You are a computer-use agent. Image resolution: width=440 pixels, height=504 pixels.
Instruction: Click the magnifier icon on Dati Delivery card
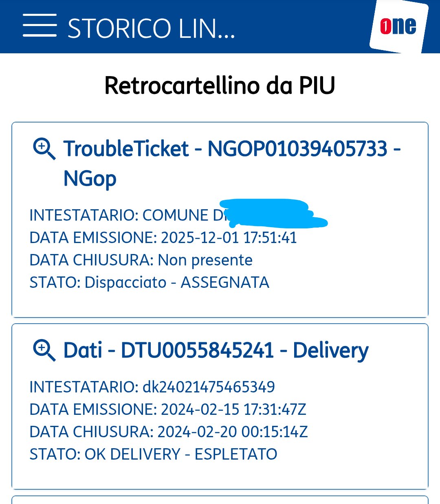pyautogui.click(x=44, y=351)
